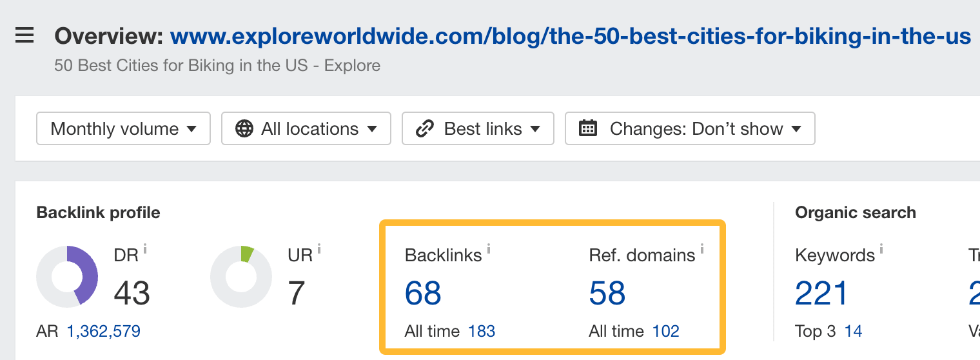Click the Organic search heading

856,213
